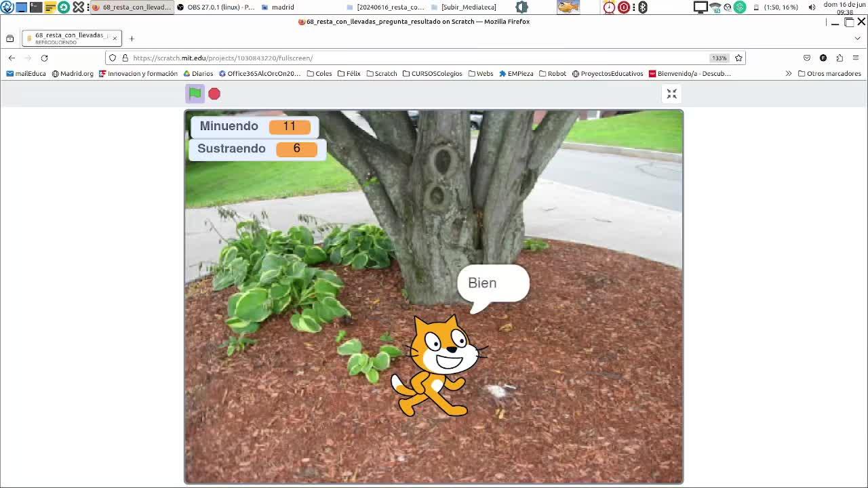868x488 pixels.
Task: Open the Bluetooth tray icon
Action: coord(642,7)
